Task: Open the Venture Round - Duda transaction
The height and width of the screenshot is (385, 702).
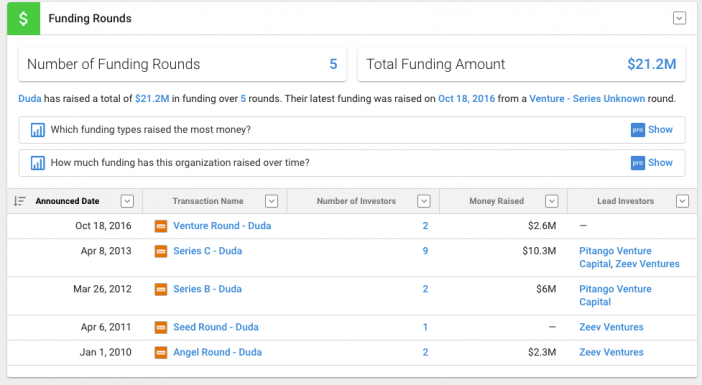Action: point(222,226)
